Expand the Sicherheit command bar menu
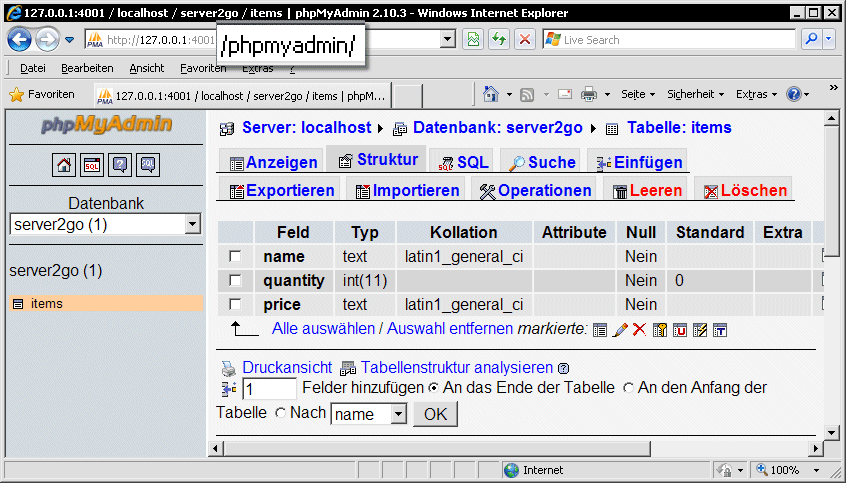 click(695, 94)
